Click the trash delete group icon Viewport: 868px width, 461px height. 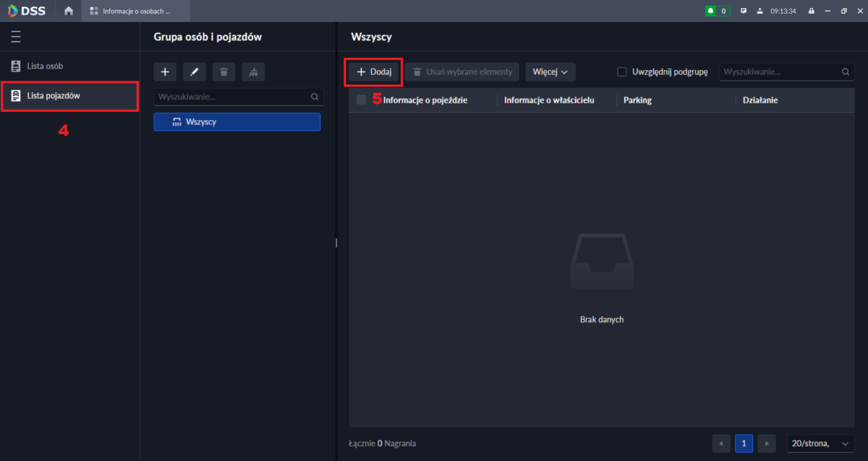point(224,72)
